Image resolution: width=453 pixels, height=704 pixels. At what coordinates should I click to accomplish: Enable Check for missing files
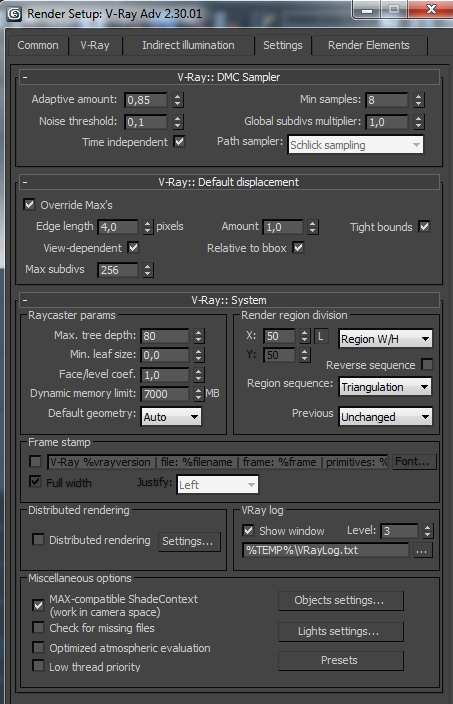[38, 627]
